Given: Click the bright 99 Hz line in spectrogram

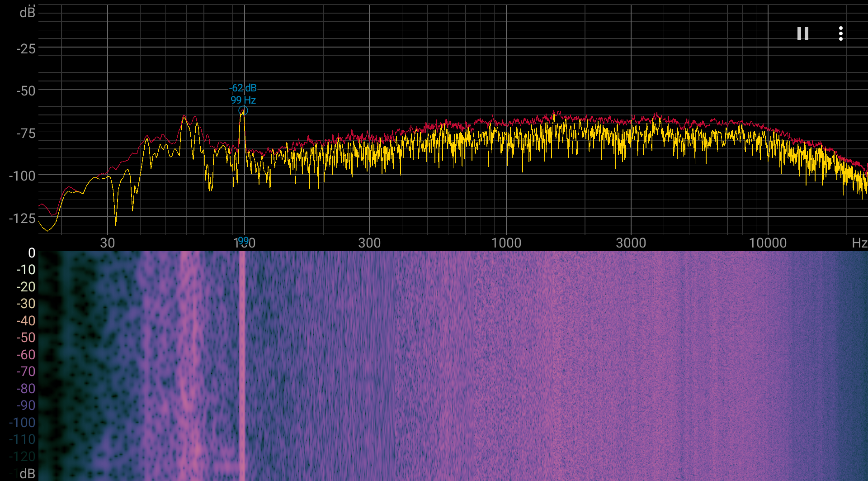Looking at the screenshot, I should tap(242, 366).
